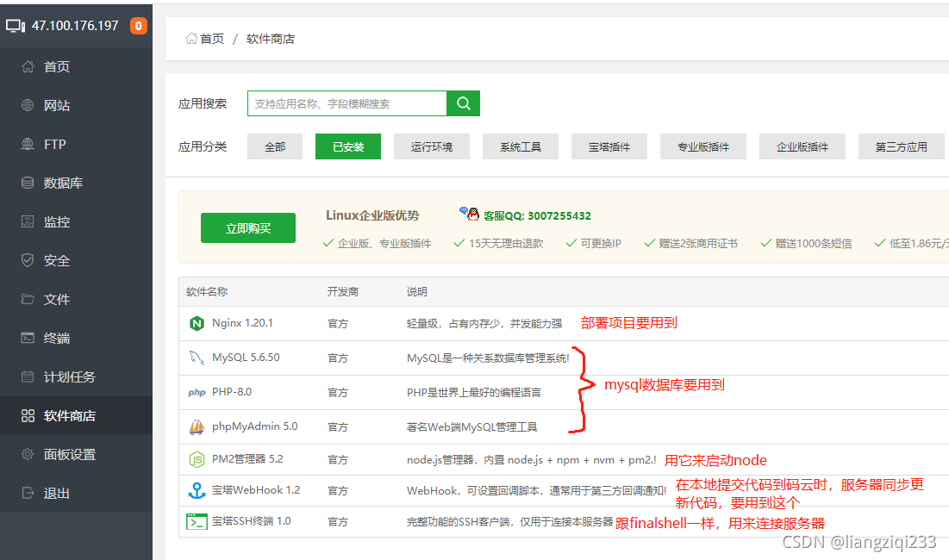949x560 pixels.
Task: Click the 软件名称 column header
Action: click(207, 291)
